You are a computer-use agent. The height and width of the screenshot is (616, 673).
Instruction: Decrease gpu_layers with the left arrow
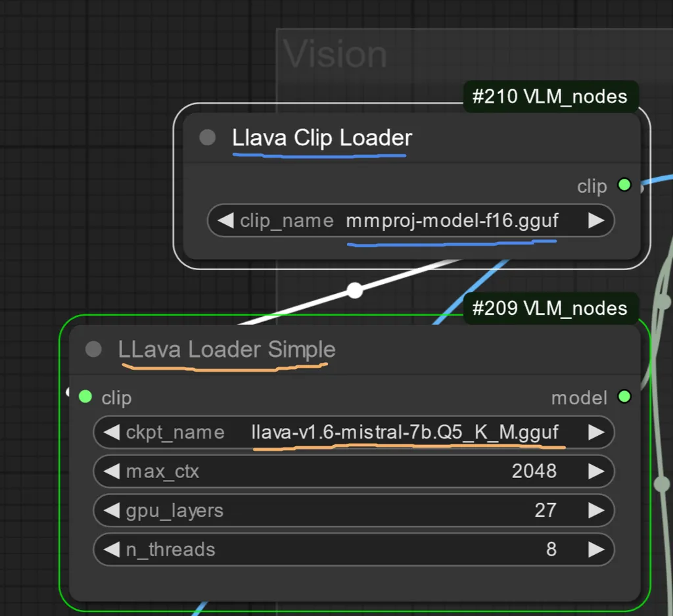[112, 510]
